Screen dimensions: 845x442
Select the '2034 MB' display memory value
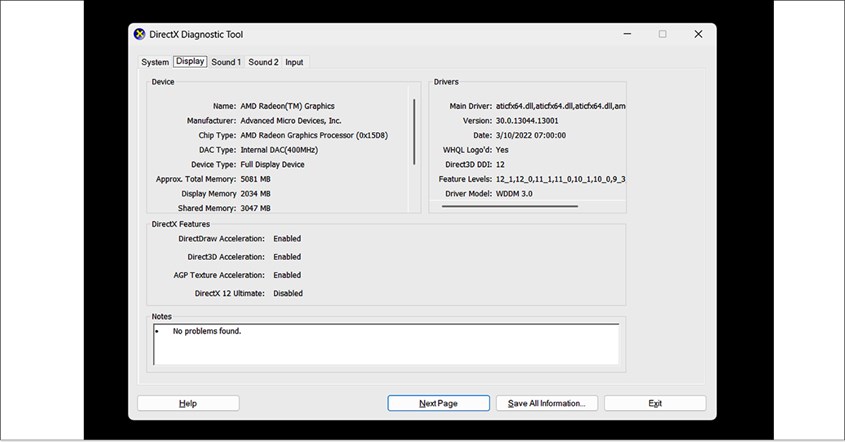255,194
